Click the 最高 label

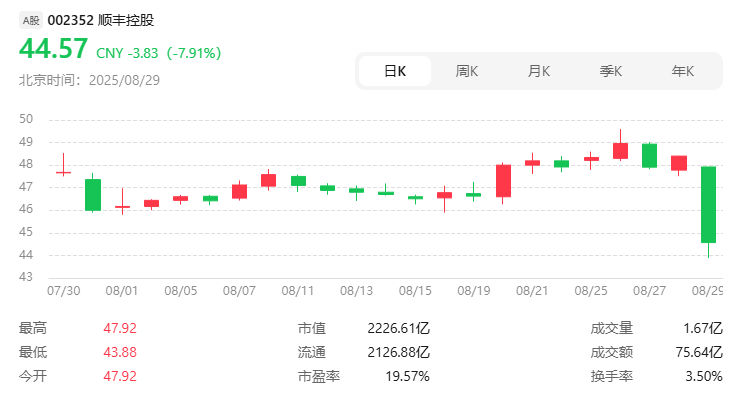tap(33, 328)
